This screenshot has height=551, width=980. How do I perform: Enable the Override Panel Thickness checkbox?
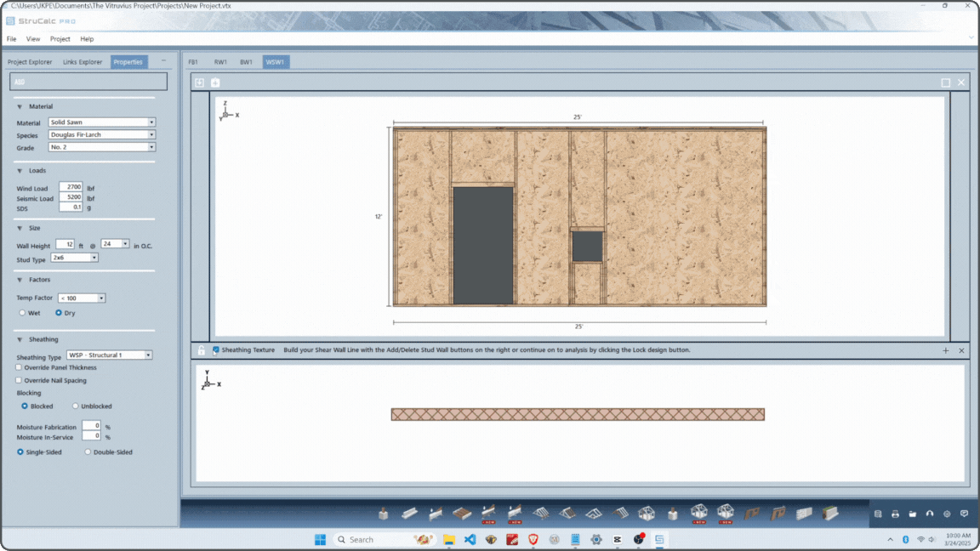click(x=19, y=367)
